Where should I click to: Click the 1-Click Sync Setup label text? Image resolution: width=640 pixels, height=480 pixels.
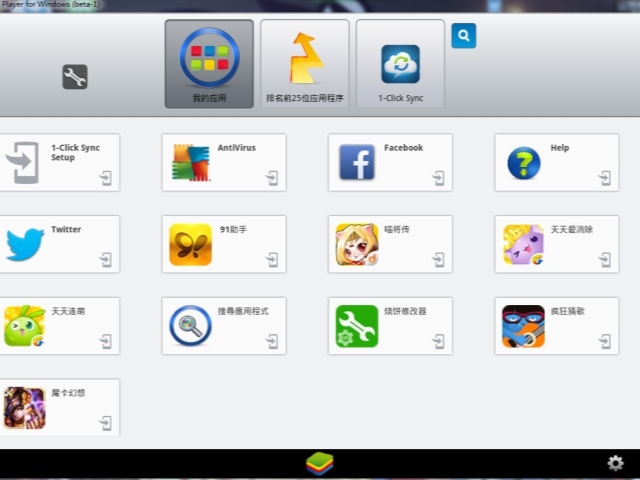click(x=76, y=153)
